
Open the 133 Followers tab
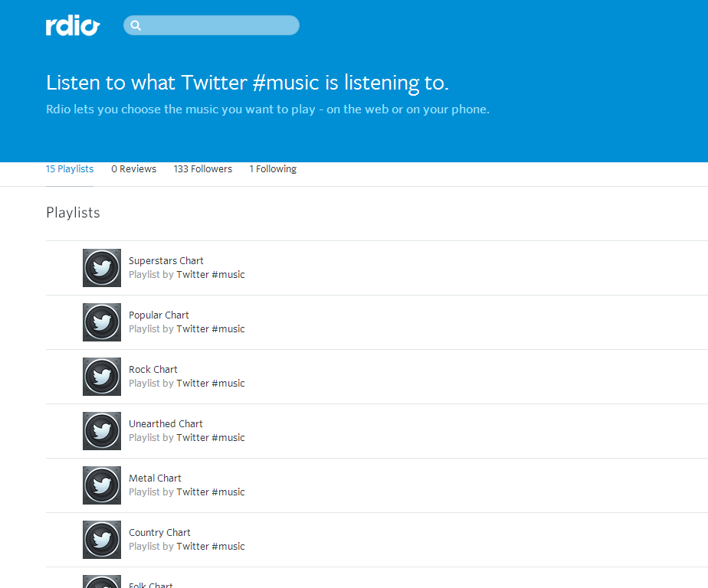click(x=203, y=168)
